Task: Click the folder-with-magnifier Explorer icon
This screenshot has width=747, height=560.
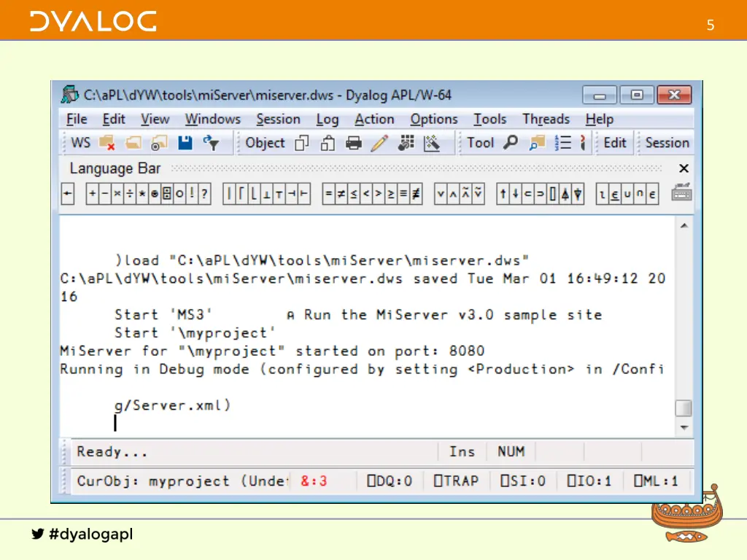Action: click(537, 143)
